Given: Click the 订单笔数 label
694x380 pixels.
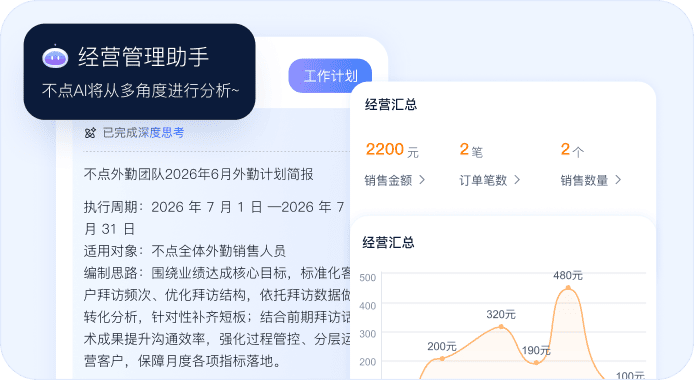Looking at the screenshot, I should (483, 180).
